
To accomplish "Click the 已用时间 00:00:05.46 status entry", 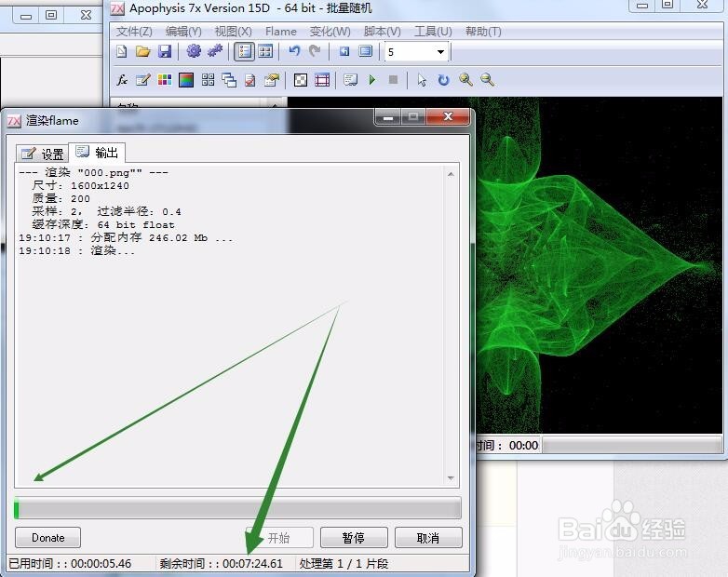I will 70,564.
